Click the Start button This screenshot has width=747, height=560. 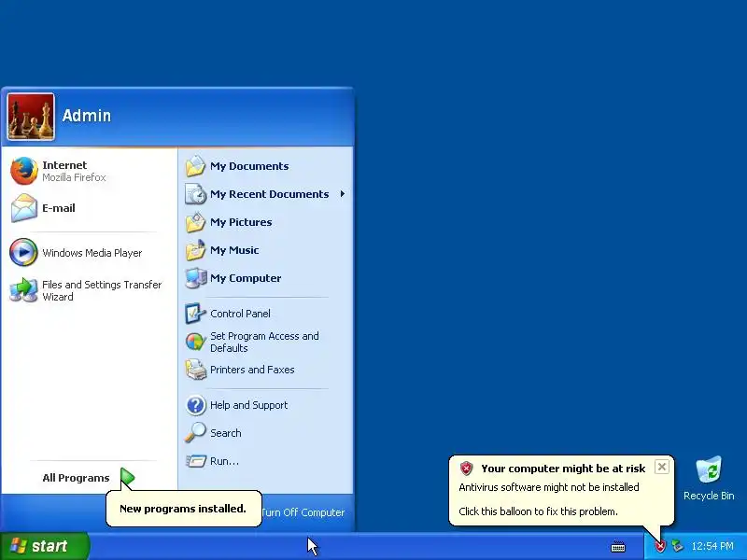pos(45,546)
